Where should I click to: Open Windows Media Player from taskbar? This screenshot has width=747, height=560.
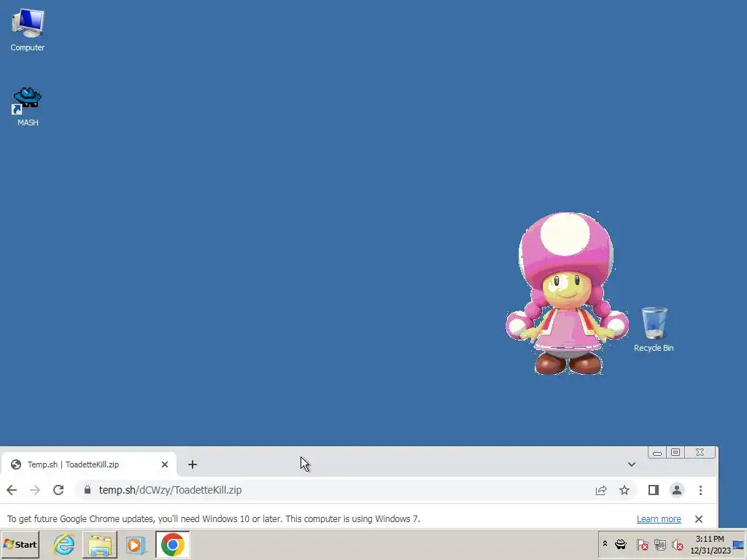tap(136, 544)
